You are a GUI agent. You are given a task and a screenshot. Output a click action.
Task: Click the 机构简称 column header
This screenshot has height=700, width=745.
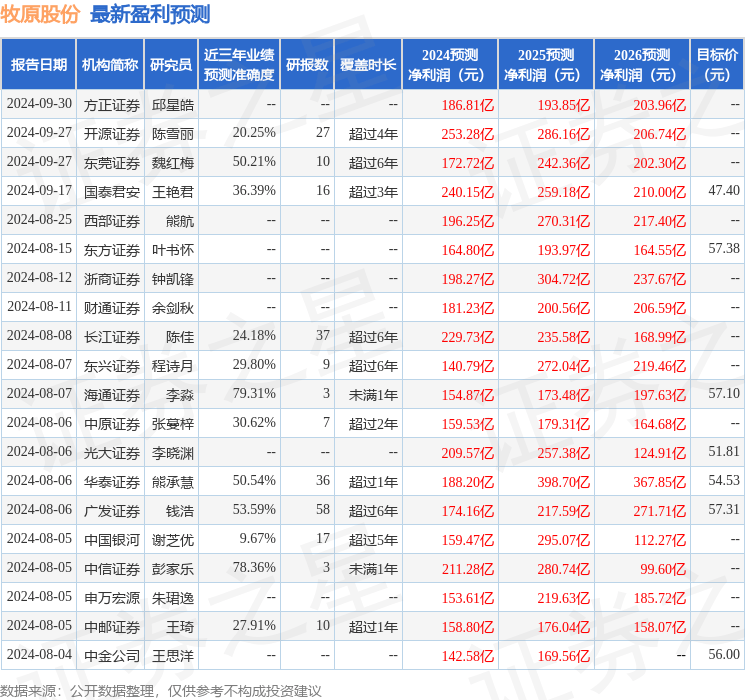pyautogui.click(x=110, y=64)
